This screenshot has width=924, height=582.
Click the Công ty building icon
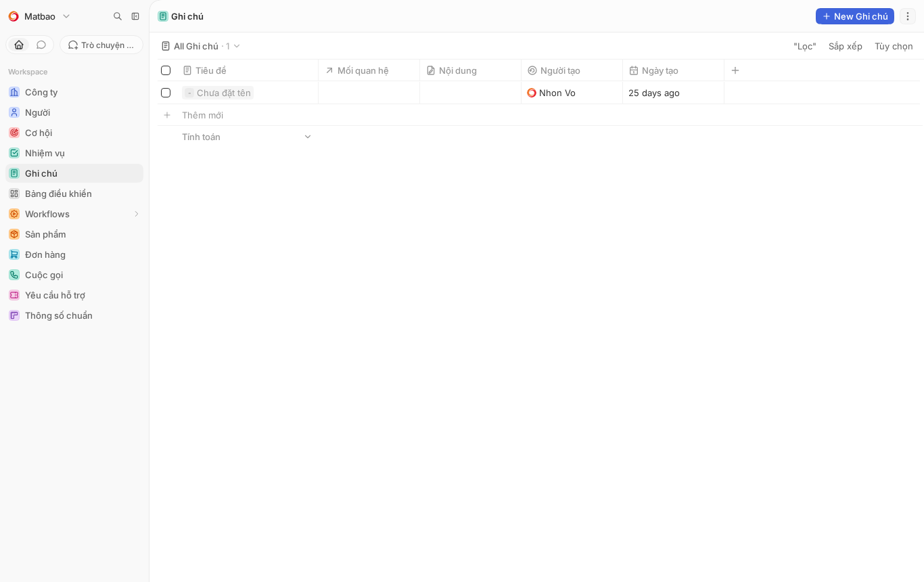point(14,92)
